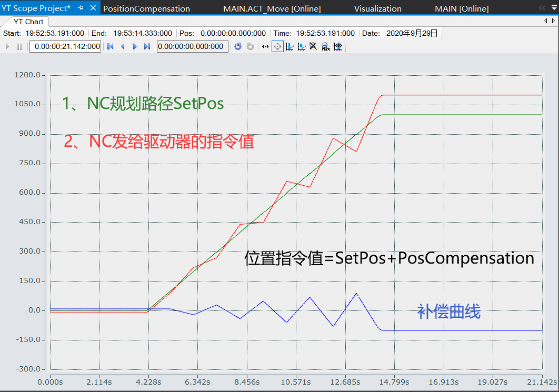Select the Fit Width icon

(x=338, y=46)
